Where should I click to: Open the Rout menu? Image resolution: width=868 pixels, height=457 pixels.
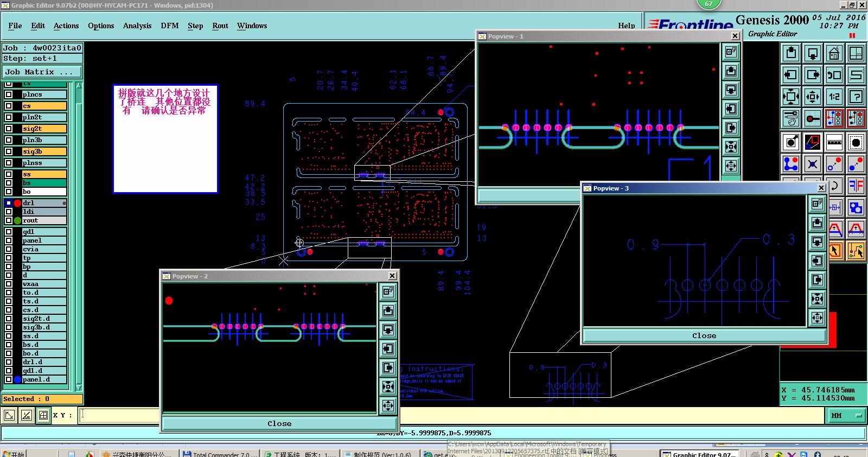pos(220,26)
